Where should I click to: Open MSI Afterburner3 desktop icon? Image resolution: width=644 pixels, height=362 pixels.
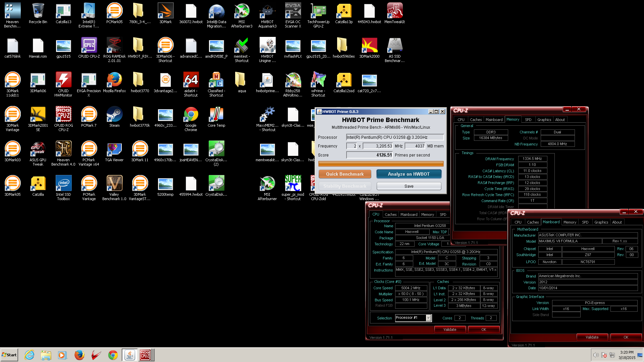click(241, 15)
